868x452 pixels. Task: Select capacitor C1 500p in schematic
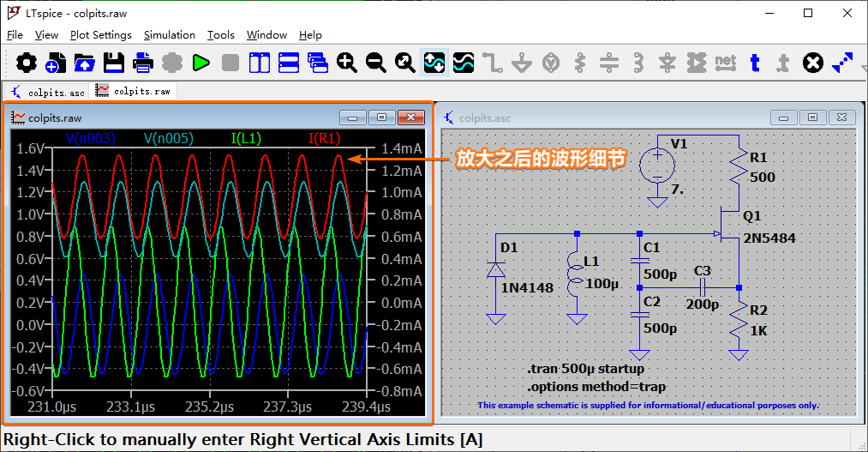[640, 260]
